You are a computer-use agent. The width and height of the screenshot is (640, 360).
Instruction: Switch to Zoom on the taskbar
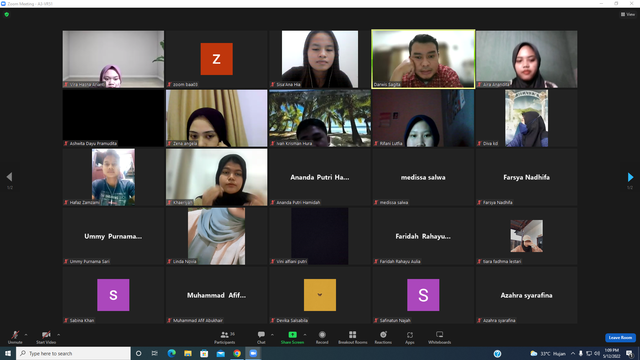pyautogui.click(x=253, y=353)
